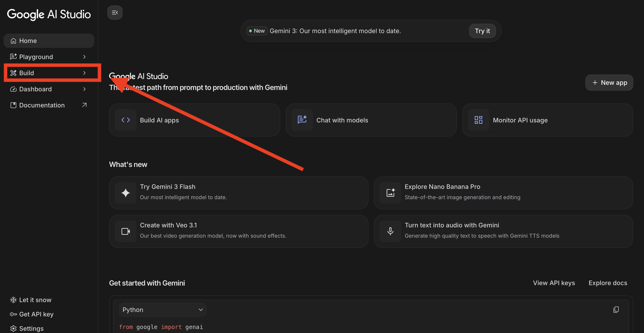Click the chat sparkle icon on Chat with models

click(302, 120)
